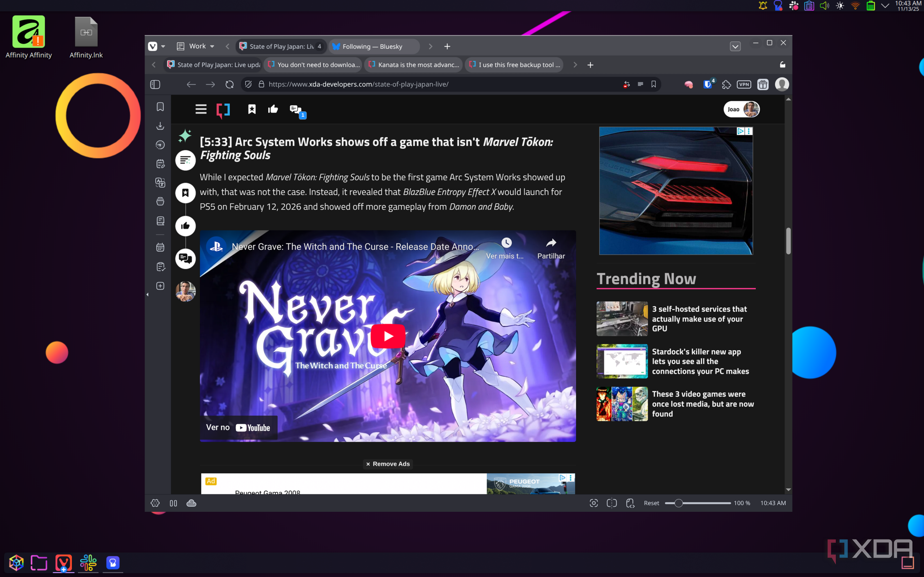Add a web panel with plus icon
This screenshot has width=924, height=577.
160,286
